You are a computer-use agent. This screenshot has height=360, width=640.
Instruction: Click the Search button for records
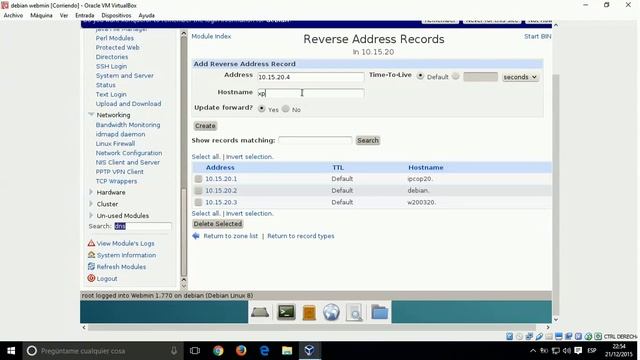[x=368, y=140]
